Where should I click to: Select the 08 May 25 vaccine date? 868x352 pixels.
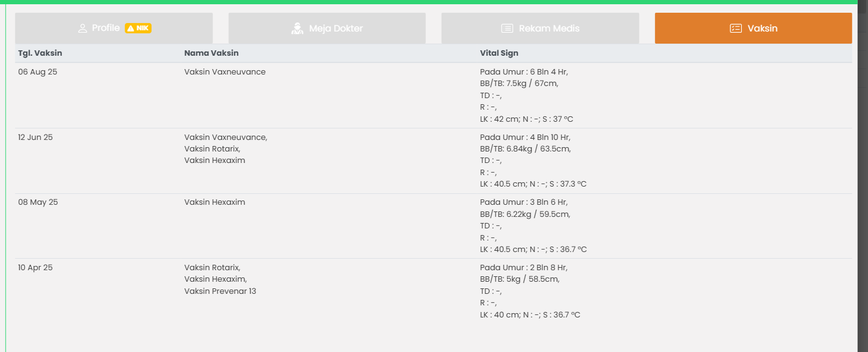click(x=38, y=202)
